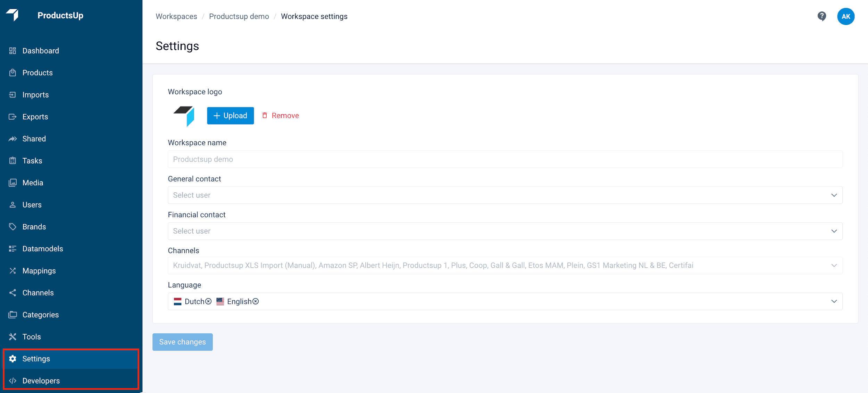The height and width of the screenshot is (393, 868).
Task: Click the Upload logo button
Action: [x=231, y=116]
